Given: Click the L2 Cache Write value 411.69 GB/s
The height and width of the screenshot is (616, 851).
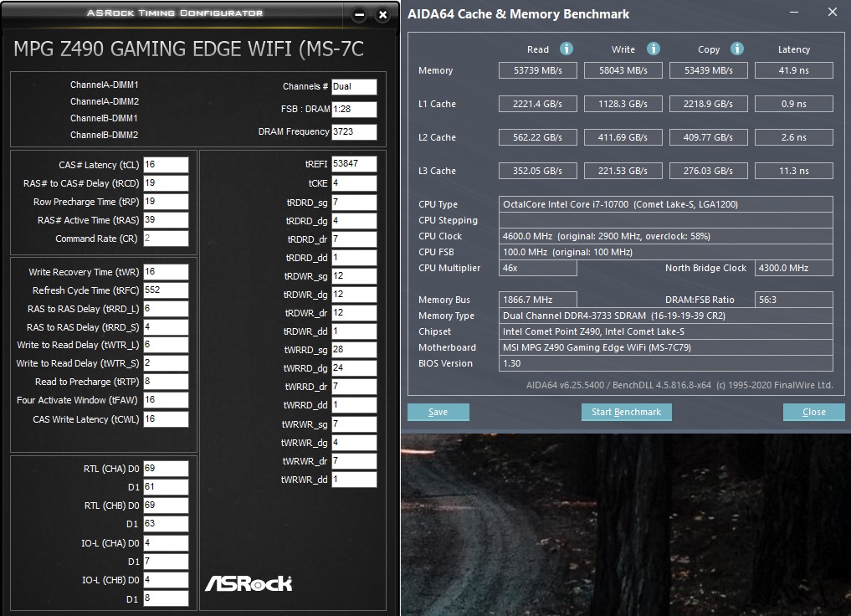Looking at the screenshot, I should tap(623, 137).
